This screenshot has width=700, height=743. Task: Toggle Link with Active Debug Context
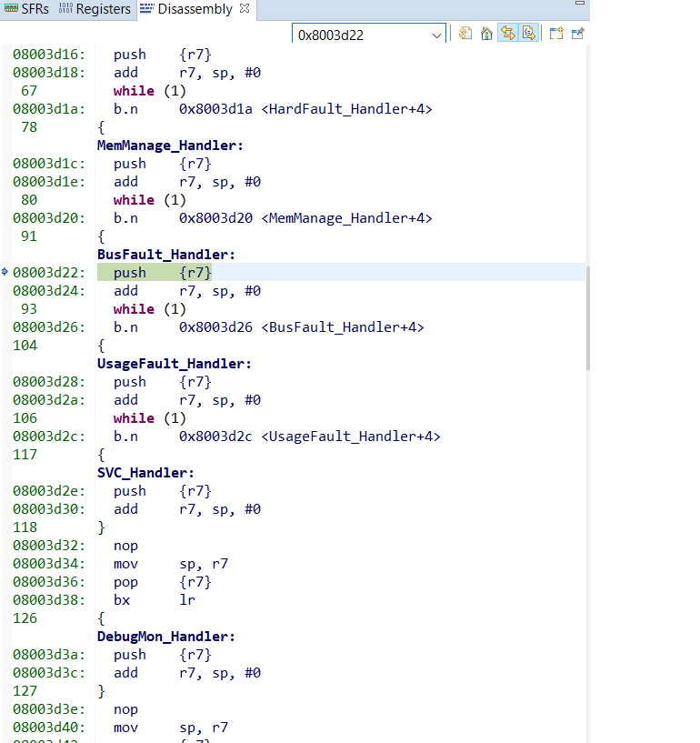[507, 33]
